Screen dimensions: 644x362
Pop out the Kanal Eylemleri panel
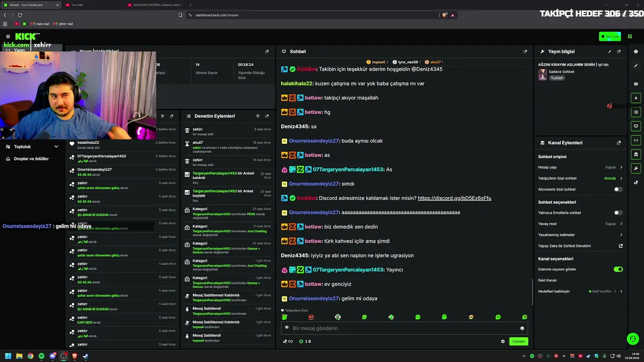pyautogui.click(x=619, y=143)
